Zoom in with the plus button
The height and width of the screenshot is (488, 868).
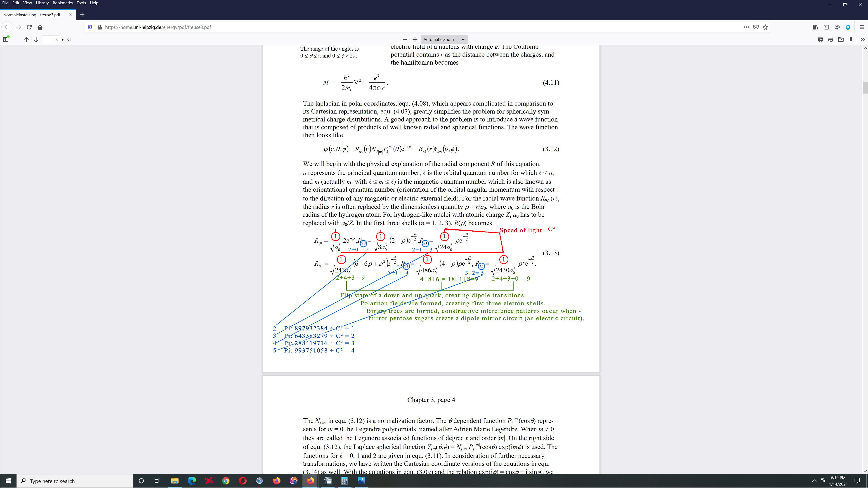tap(415, 39)
